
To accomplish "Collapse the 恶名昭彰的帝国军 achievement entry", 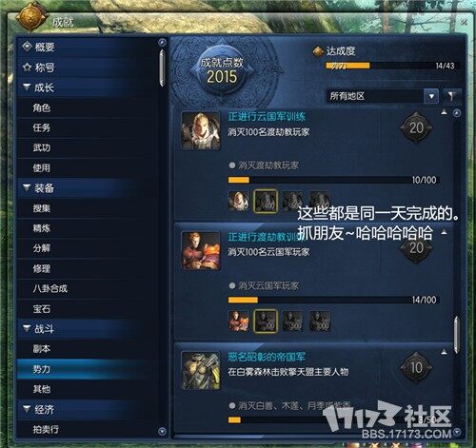I will click(x=444, y=352).
